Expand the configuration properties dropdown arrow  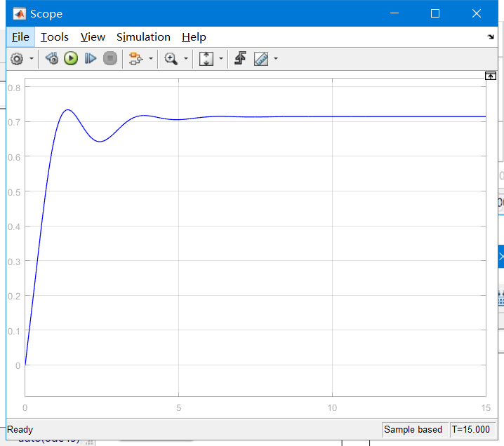click(31, 59)
